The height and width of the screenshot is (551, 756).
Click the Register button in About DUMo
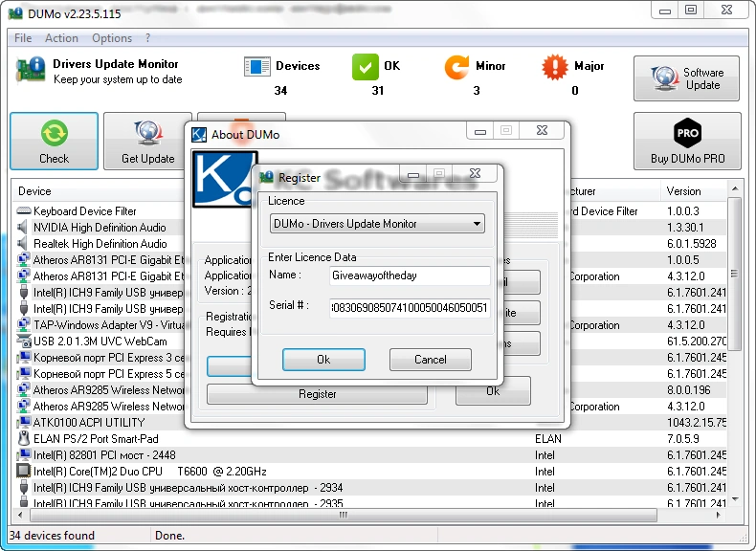pyautogui.click(x=317, y=394)
